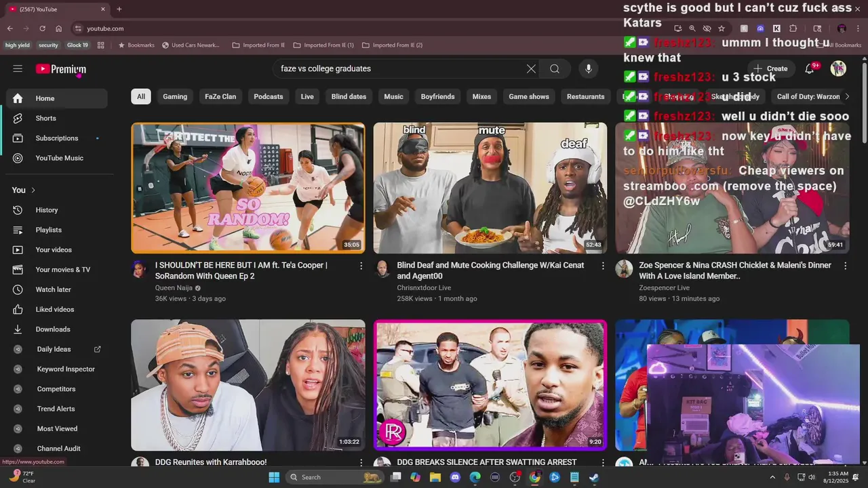Select the Music filter chip
The width and height of the screenshot is (868, 488).
coord(393,96)
